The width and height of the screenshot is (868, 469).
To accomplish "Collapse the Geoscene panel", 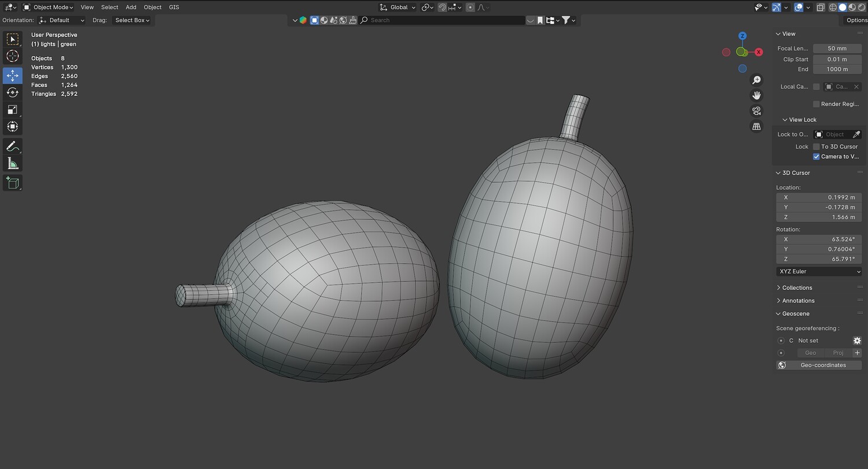I will [x=778, y=314].
